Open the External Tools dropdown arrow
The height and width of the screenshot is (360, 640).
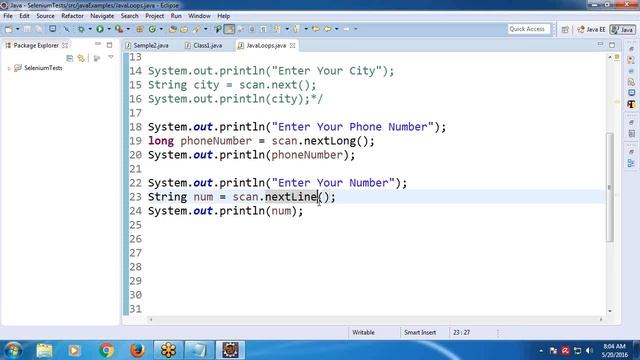(x=128, y=29)
